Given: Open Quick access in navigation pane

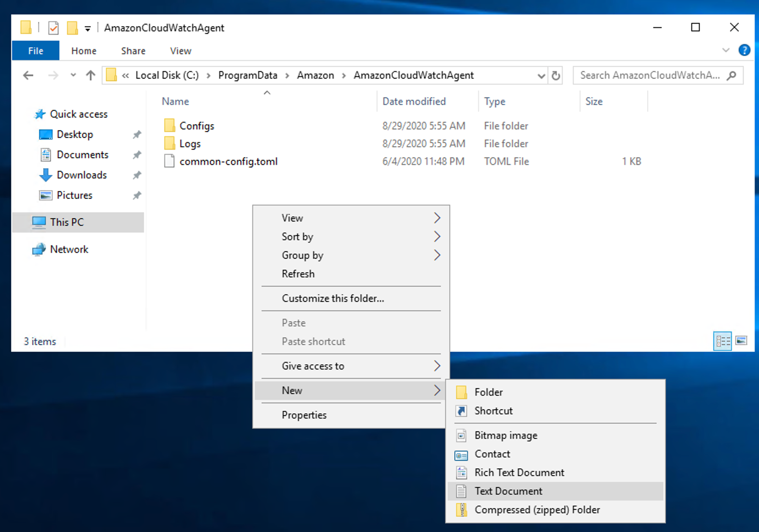Looking at the screenshot, I should [79, 114].
